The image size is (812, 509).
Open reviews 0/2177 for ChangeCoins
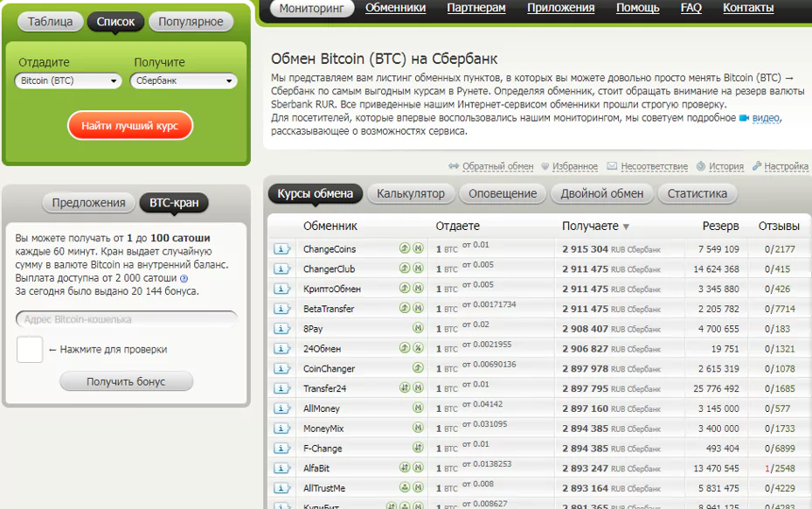pos(780,249)
